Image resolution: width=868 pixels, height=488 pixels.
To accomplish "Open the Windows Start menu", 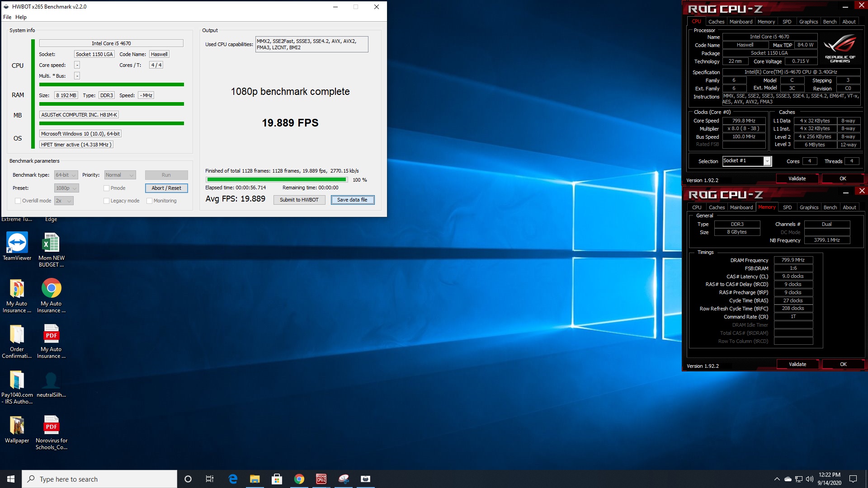I will click(x=11, y=479).
